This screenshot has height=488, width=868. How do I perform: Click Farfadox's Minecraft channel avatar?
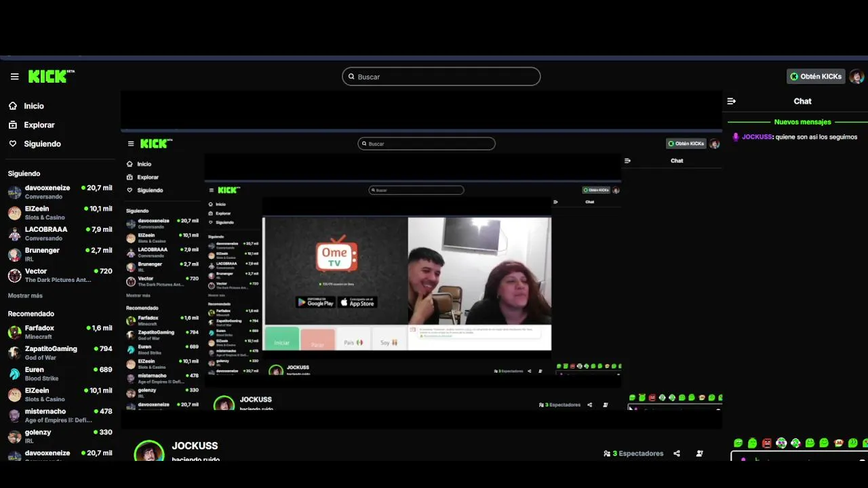14,332
